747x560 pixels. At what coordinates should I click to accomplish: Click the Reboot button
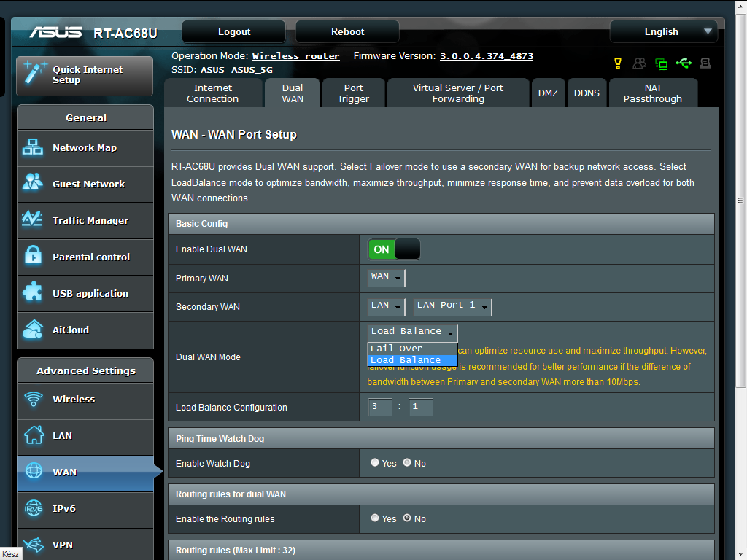click(x=347, y=31)
